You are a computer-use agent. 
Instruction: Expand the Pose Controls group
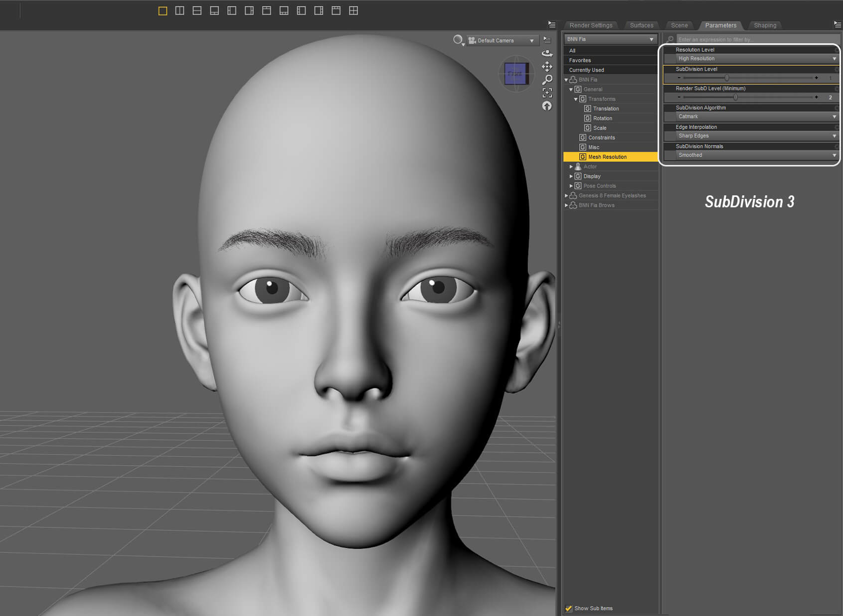click(x=571, y=186)
